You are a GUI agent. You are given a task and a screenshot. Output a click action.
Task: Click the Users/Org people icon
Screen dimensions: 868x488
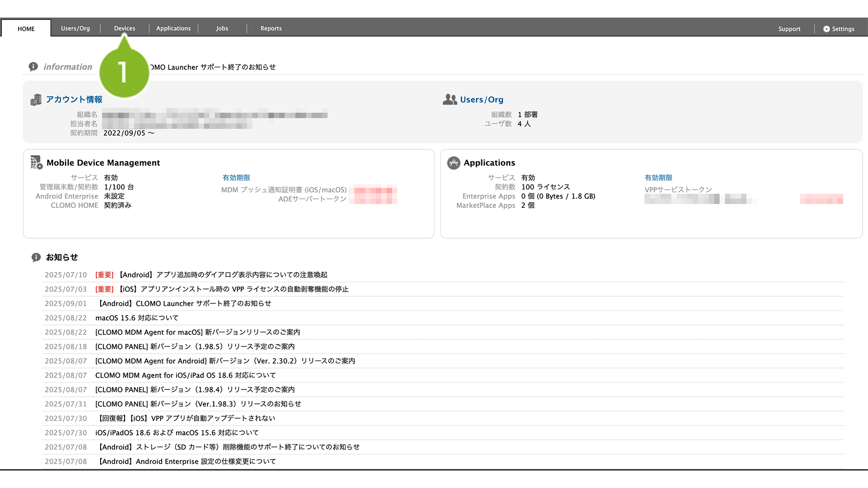450,100
